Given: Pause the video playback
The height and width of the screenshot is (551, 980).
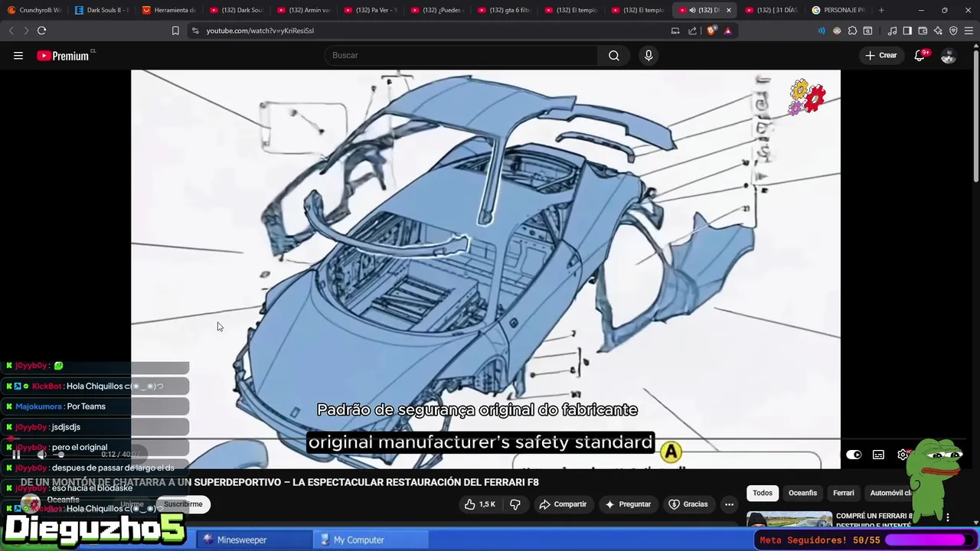Looking at the screenshot, I should coord(16,455).
